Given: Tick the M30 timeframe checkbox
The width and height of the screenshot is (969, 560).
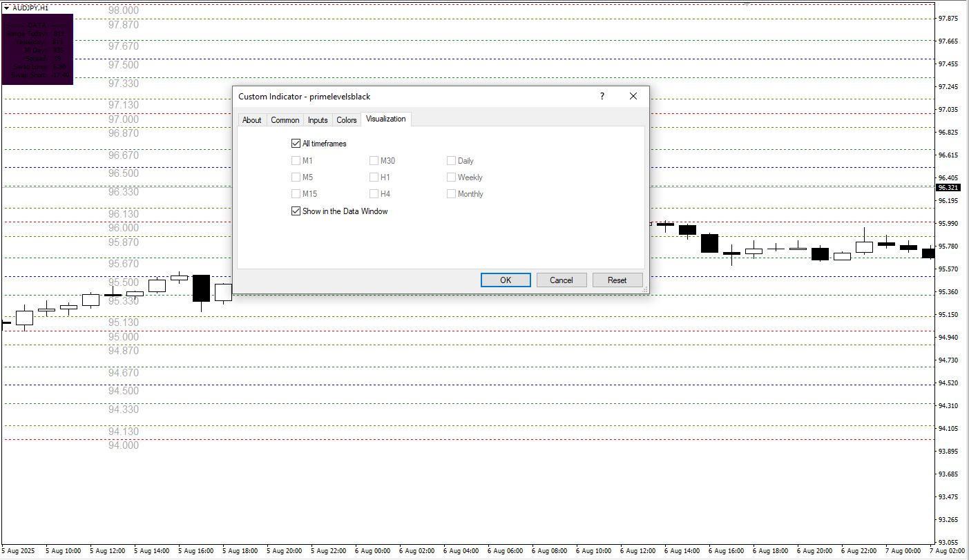Looking at the screenshot, I should 374,161.
